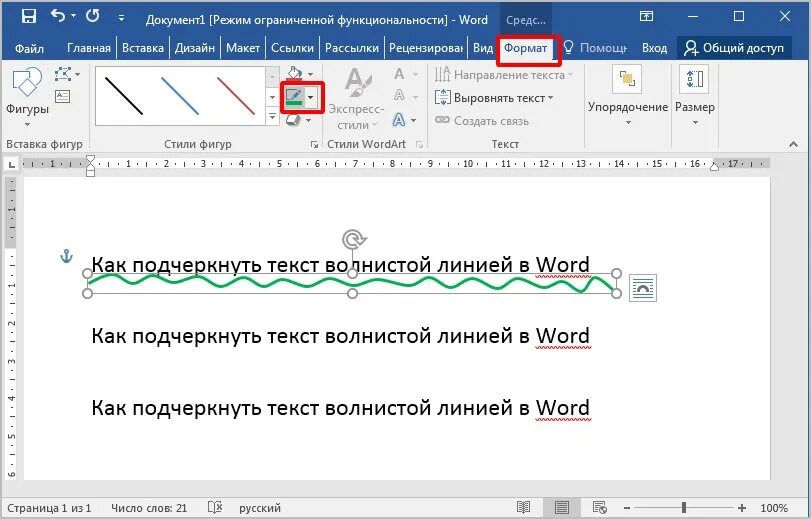This screenshot has width=811, height=519.
Task: Click the rotation handle above the wavy line
Action: [x=353, y=240]
